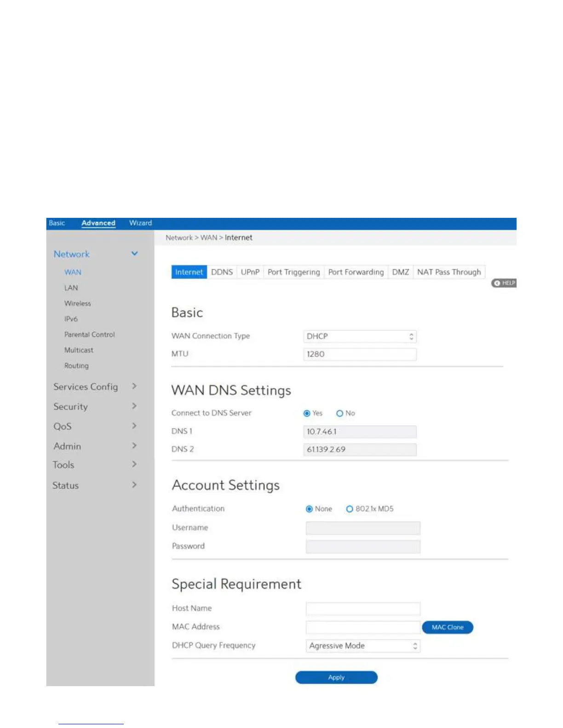Click the MTU input field
Image resolution: width=563 pixels, height=728 pixels.
point(360,354)
